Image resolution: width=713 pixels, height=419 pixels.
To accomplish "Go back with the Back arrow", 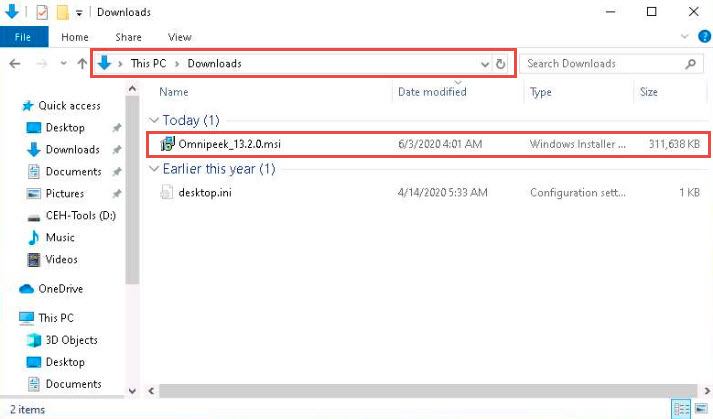I will click(x=15, y=64).
